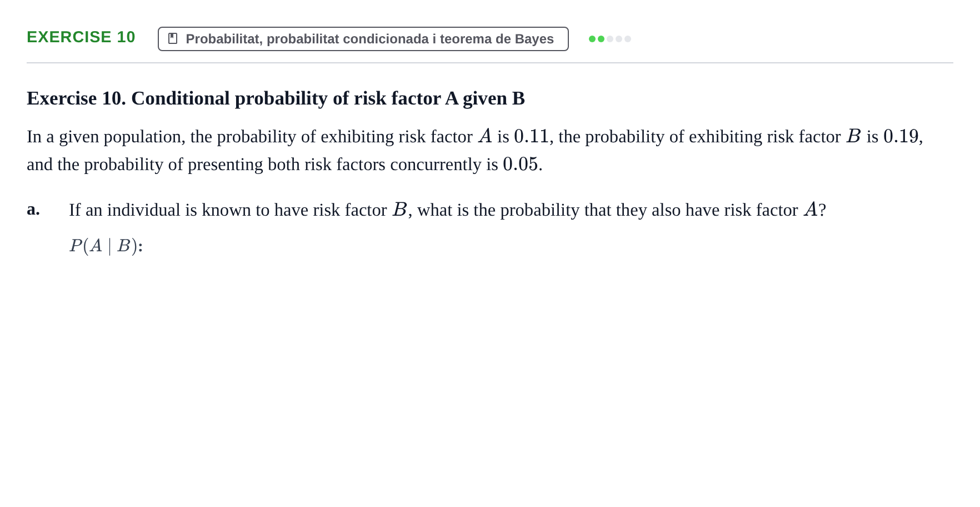Click the heading Conditional probability of risk factor
Screen dimensions: 980x507
[x=286, y=98]
